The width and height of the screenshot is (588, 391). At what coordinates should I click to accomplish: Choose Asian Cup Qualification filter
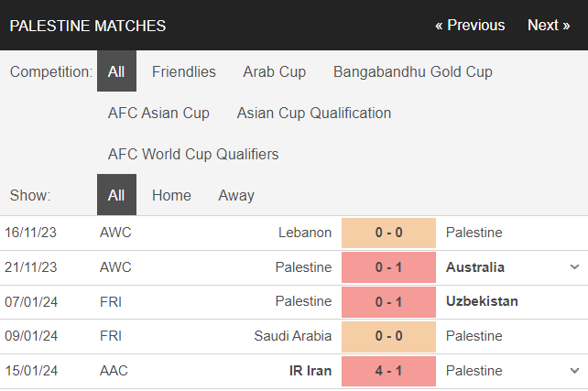tap(314, 113)
